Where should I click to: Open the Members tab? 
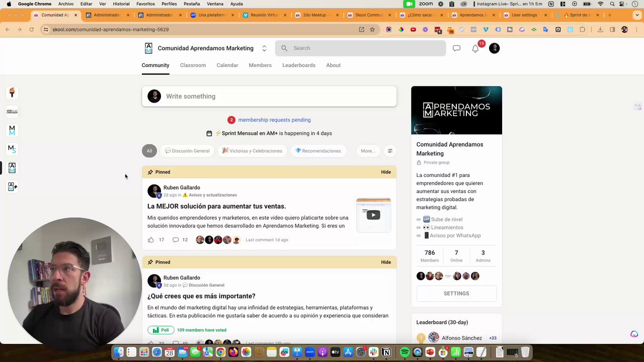point(260,65)
